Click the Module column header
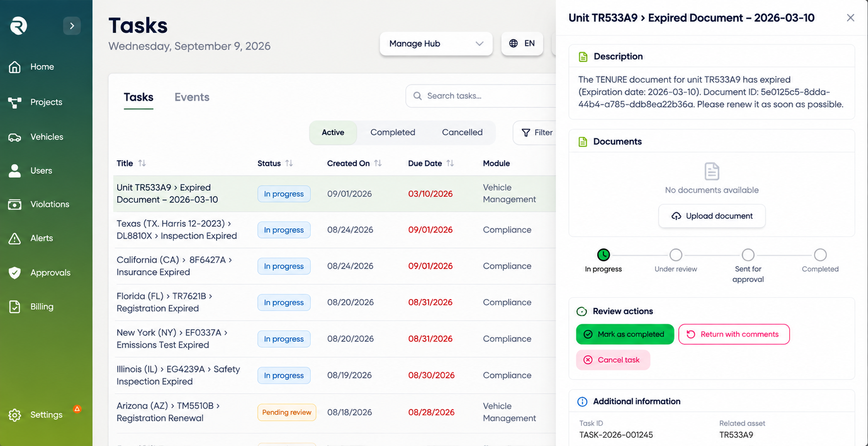Image resolution: width=868 pixels, height=446 pixels. pos(497,163)
